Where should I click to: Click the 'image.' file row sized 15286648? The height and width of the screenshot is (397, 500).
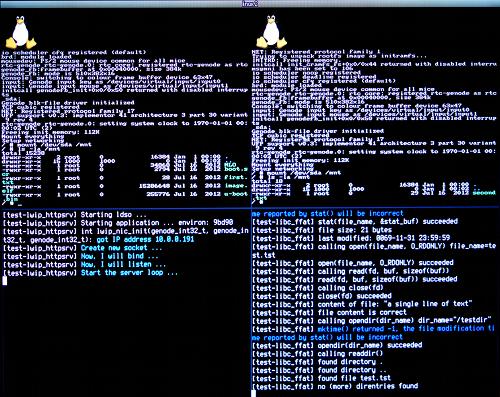[x=125, y=186]
